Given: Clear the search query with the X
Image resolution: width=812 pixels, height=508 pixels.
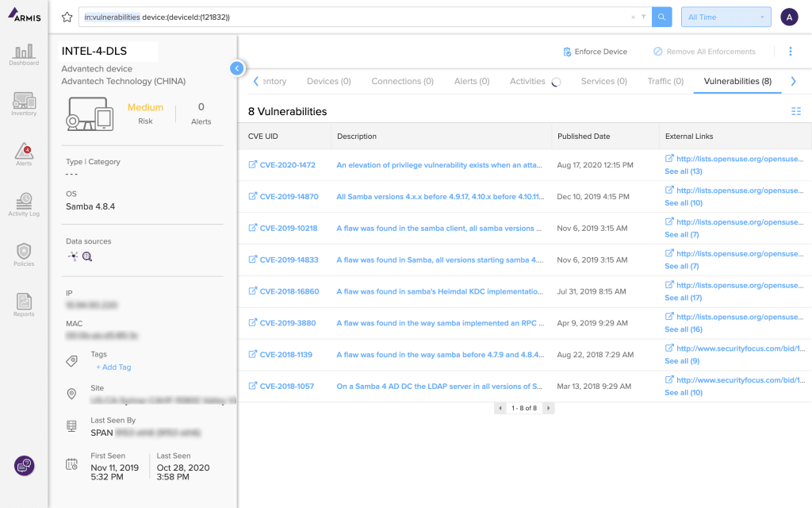Looking at the screenshot, I should (x=633, y=17).
